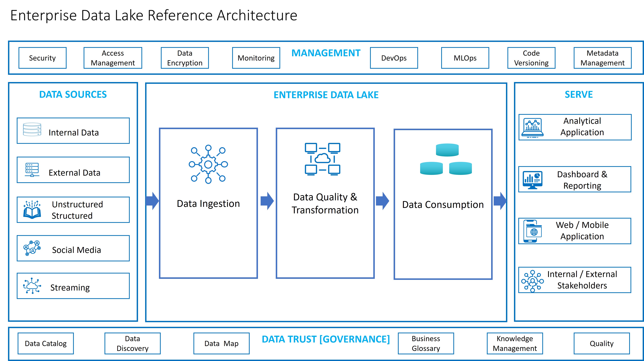The image size is (644, 361).
Task: Click the Streaming cloud icon
Action: 32,286
